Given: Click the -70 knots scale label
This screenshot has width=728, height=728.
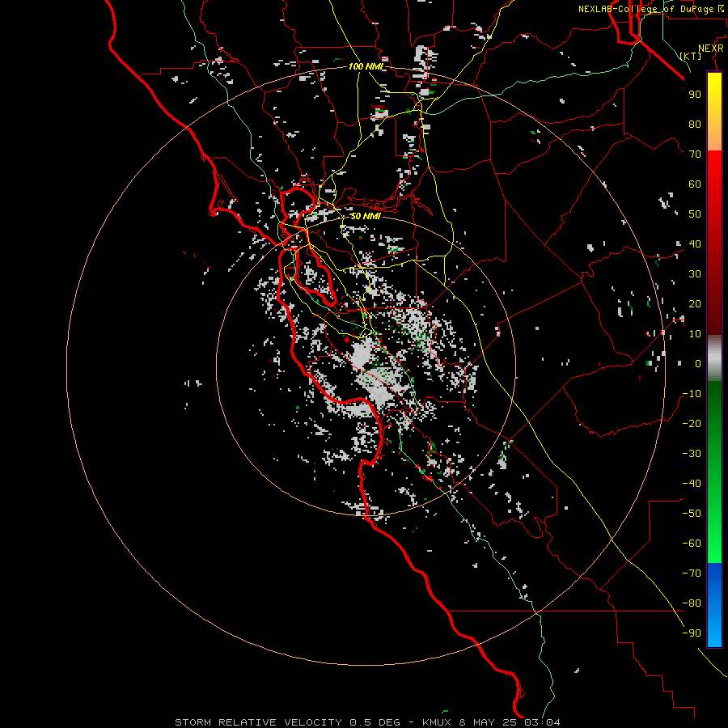Looking at the screenshot, I should click(692, 574).
